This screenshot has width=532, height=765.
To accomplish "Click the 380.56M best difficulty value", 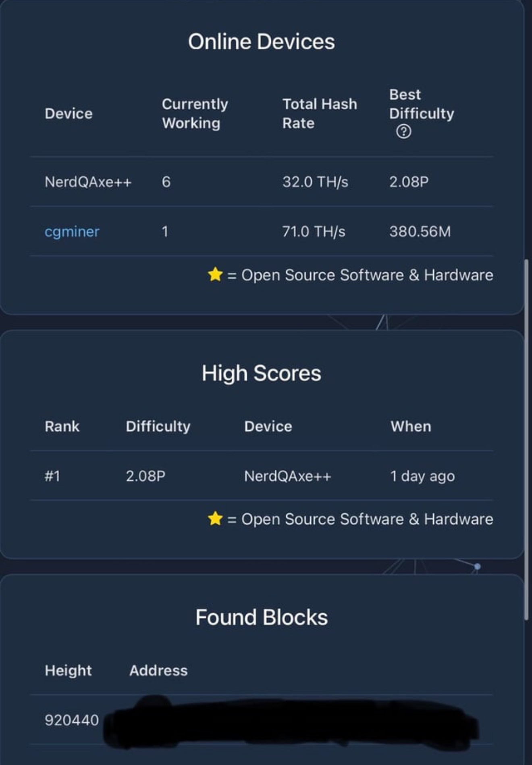I will click(420, 231).
